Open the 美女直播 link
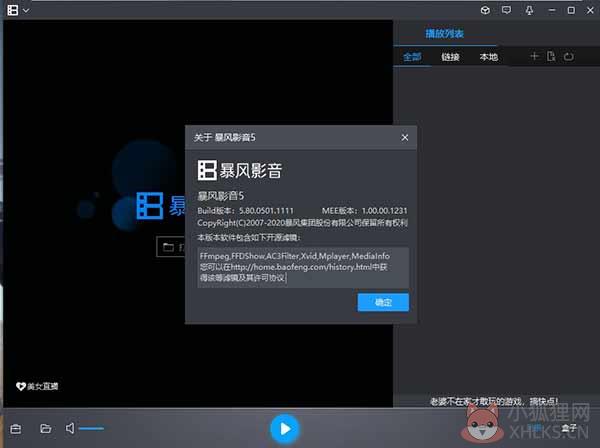 (37, 386)
